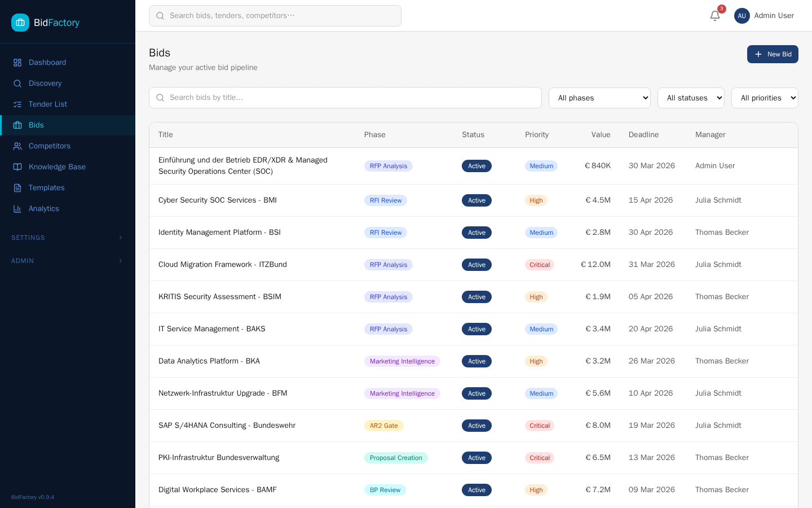Click the Proposal Creation phase badge
Viewport: 812px width, 508px height.
[x=396, y=458]
